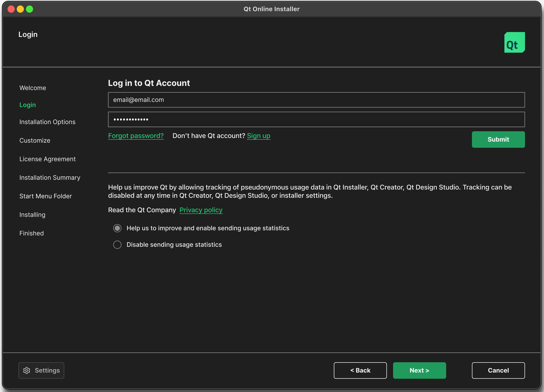Image resolution: width=544 pixels, height=392 pixels.
Task: Go to License Agreement step
Action: pyautogui.click(x=48, y=159)
